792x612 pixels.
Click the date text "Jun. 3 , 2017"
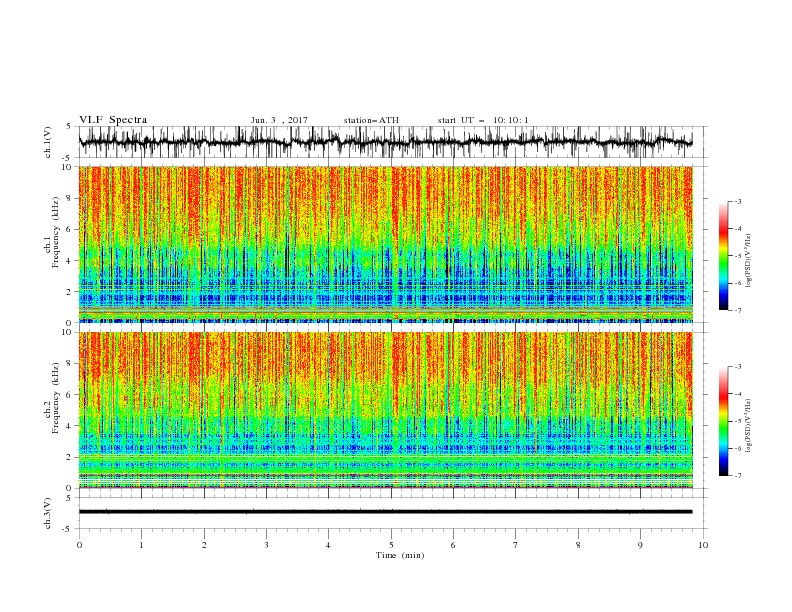click(279, 120)
